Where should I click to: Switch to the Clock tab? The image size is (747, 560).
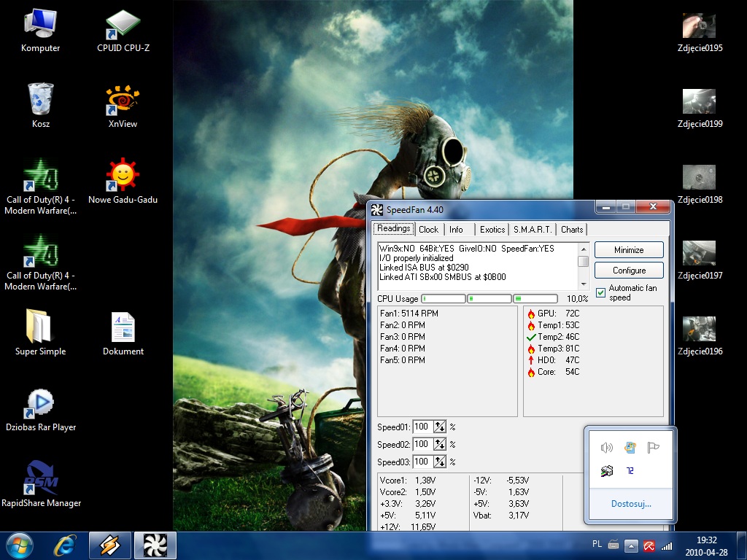[428, 229]
